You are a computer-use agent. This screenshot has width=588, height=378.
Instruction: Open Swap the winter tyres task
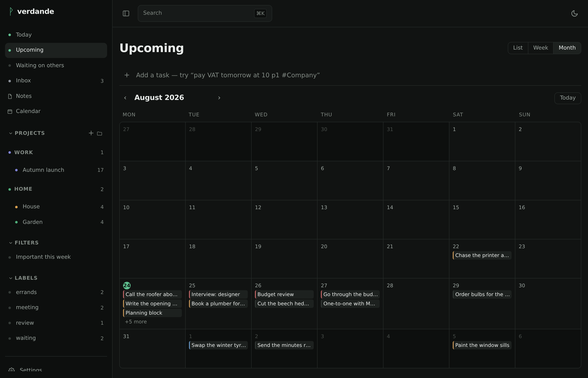pos(218,345)
